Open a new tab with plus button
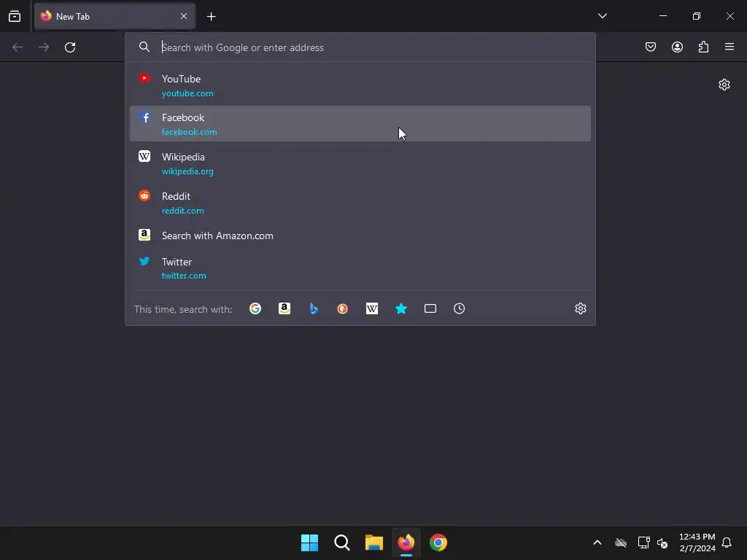This screenshot has height=560, width=747. point(211,17)
